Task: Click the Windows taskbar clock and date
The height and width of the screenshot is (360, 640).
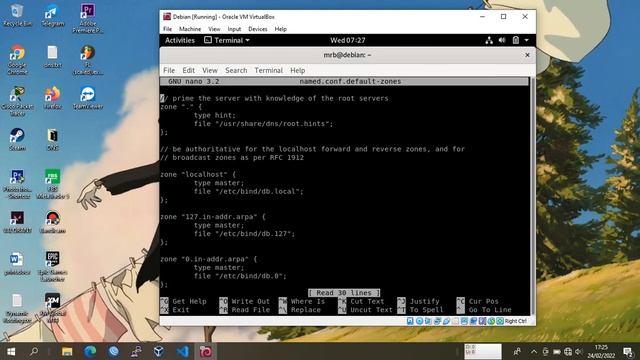Action: pos(601,351)
